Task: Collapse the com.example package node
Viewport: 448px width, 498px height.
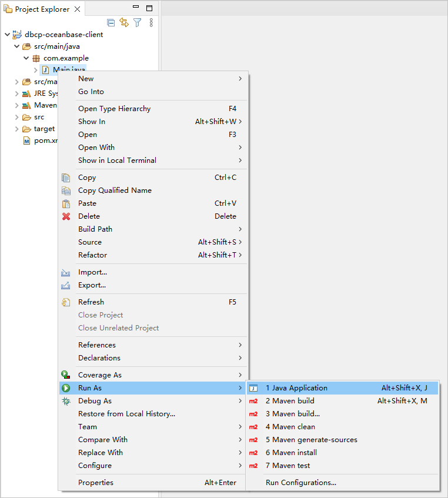Action: (26, 58)
